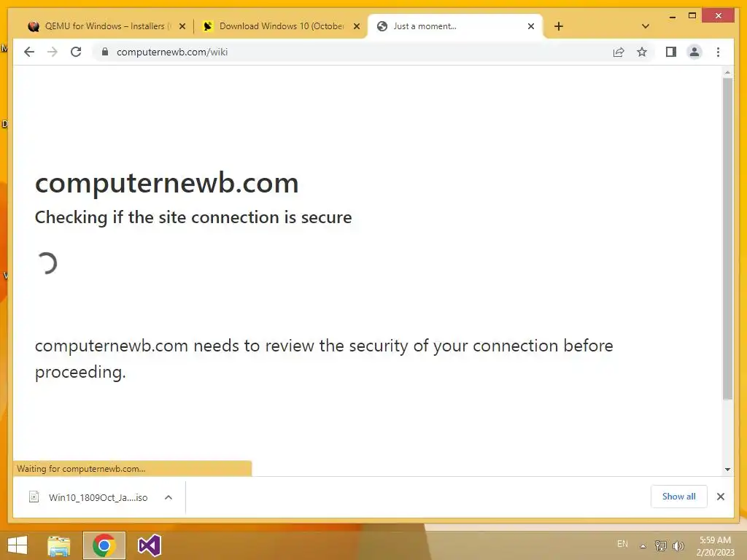Open the Chrome profile menu
This screenshot has width=747, height=560.
coord(694,52)
